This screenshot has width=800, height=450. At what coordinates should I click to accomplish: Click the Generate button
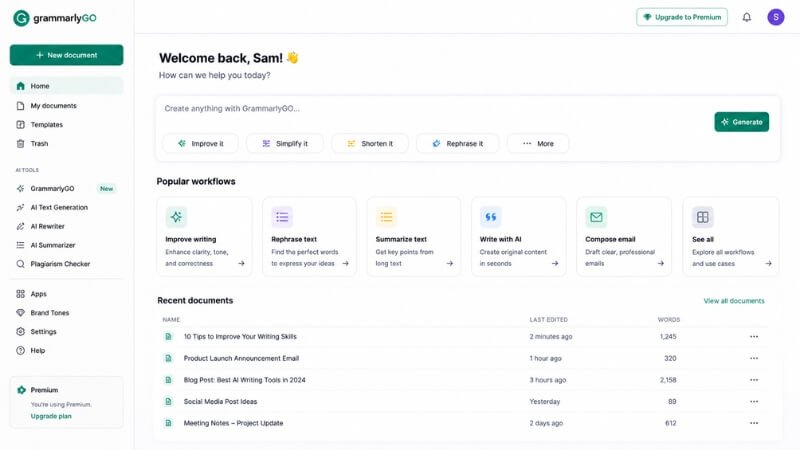[x=741, y=122]
